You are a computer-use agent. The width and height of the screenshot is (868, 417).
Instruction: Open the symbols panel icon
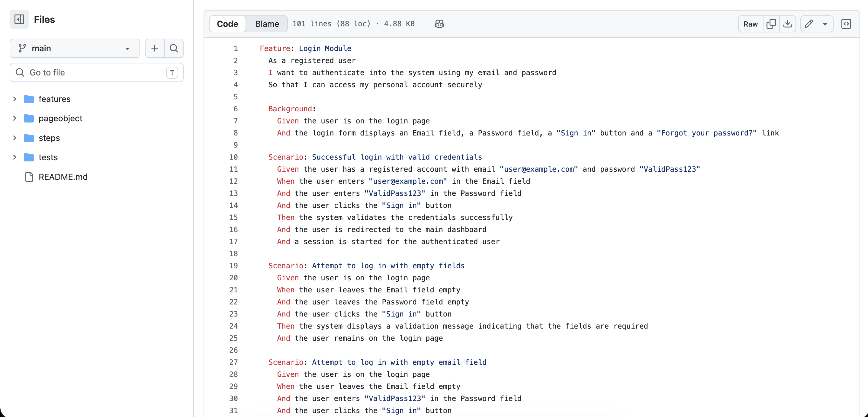[846, 24]
